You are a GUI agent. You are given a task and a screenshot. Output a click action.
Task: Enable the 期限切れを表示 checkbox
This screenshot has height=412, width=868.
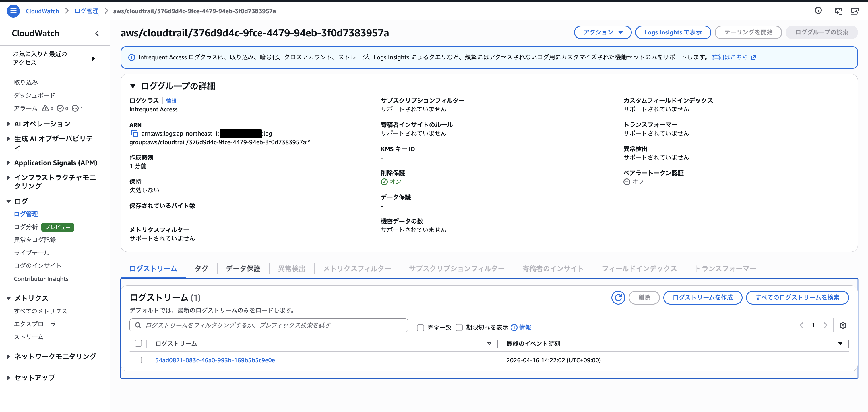(x=459, y=328)
